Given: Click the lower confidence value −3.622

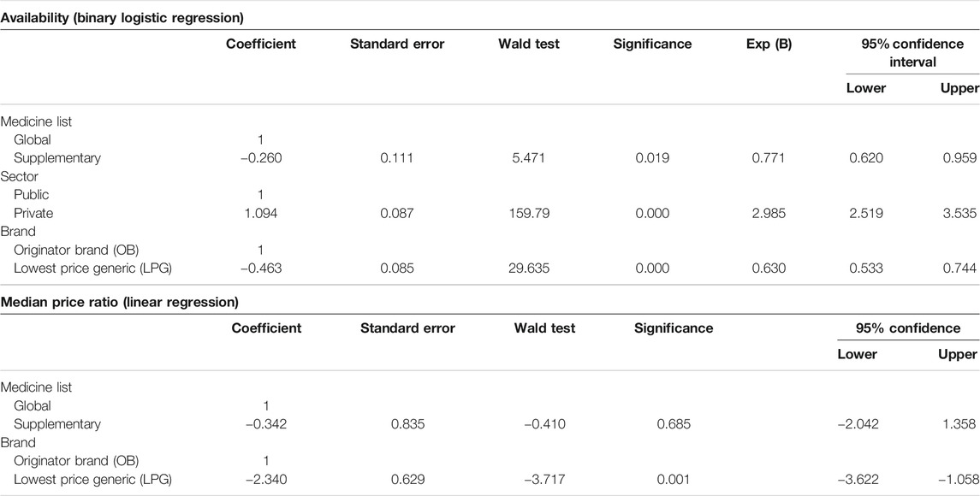Looking at the screenshot, I should pyautogui.click(x=858, y=479).
